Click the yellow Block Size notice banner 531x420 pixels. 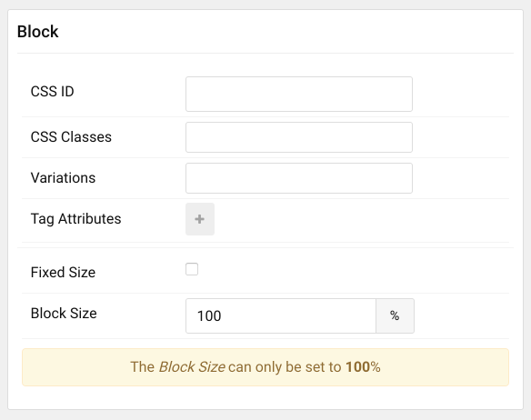265,367
